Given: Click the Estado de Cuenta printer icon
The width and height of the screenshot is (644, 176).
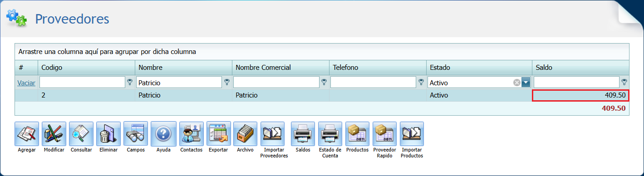Looking at the screenshot, I should 330,134.
